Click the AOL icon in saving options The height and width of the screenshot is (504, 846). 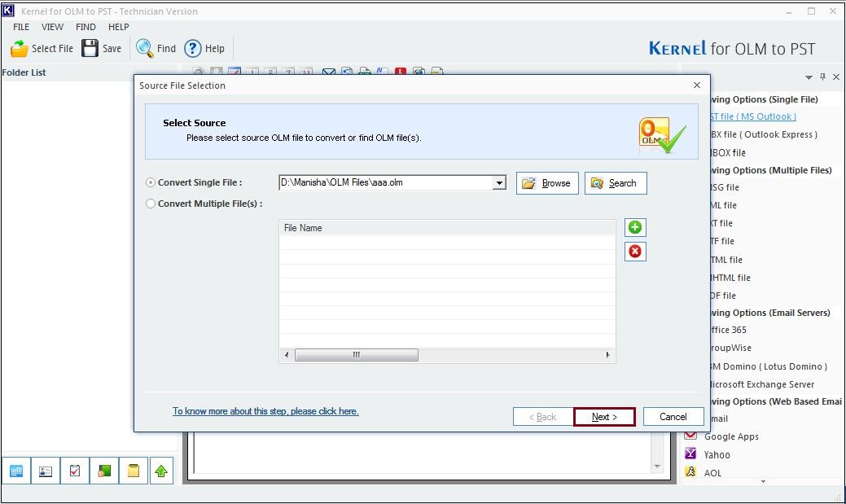pos(690,471)
